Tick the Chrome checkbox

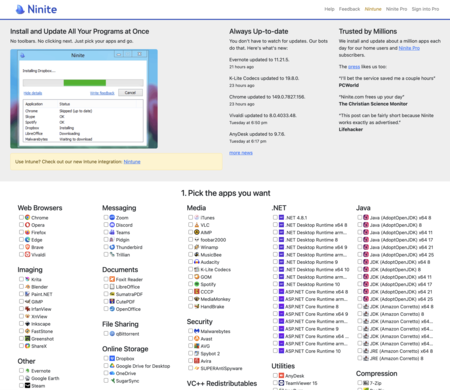[21, 217]
